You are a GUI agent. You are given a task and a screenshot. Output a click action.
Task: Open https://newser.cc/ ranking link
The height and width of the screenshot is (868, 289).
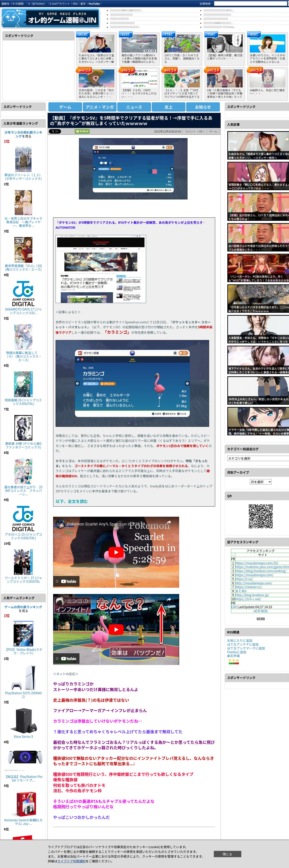[x=248, y=587]
